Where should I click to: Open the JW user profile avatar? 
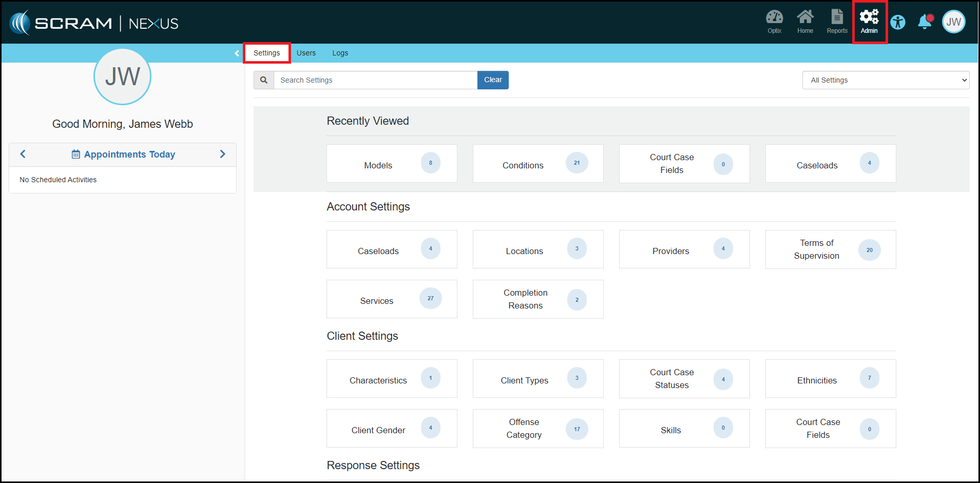(x=953, y=22)
